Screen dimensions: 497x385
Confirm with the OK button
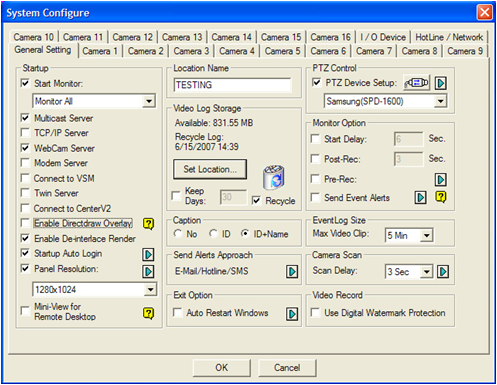point(222,368)
